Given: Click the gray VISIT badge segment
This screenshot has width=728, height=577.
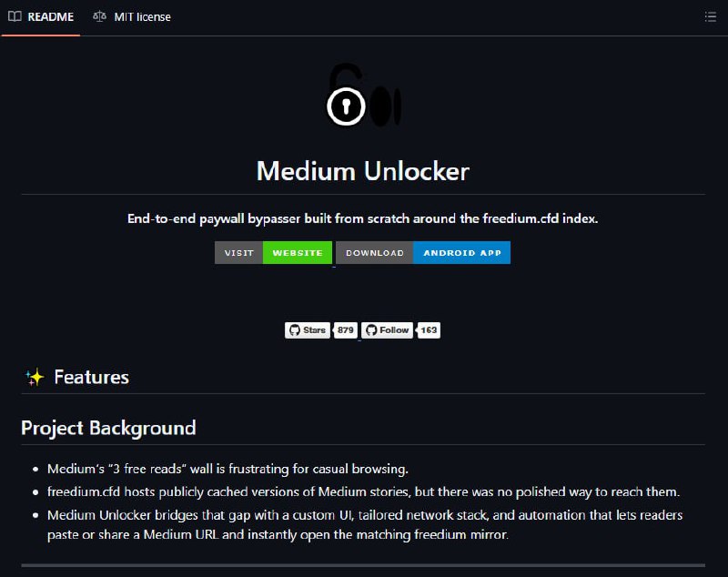Looking at the screenshot, I should 238,252.
